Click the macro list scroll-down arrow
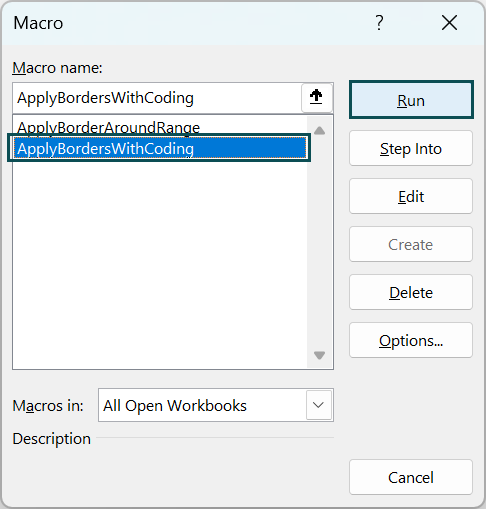Viewport: 486px width, 509px height. pos(319,355)
